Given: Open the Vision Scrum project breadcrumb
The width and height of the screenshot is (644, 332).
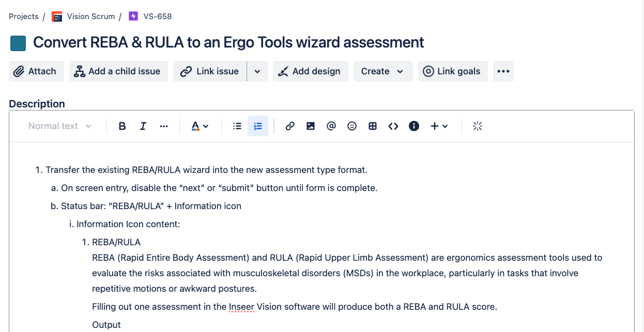Looking at the screenshot, I should pos(91,17).
